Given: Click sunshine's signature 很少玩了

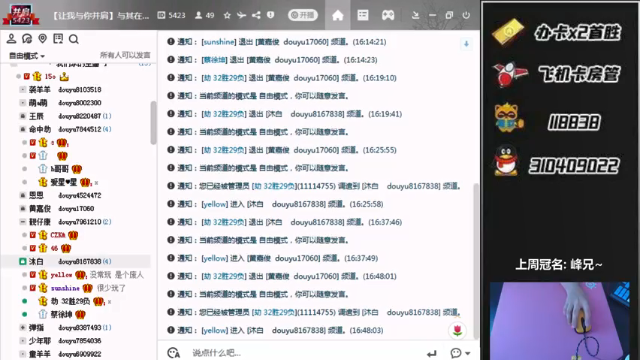Looking at the screenshot, I should point(111,288).
